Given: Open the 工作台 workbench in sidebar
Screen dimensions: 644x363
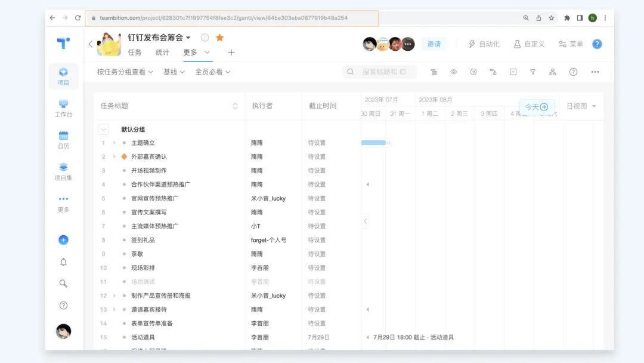Looking at the screenshot, I should 63,108.
